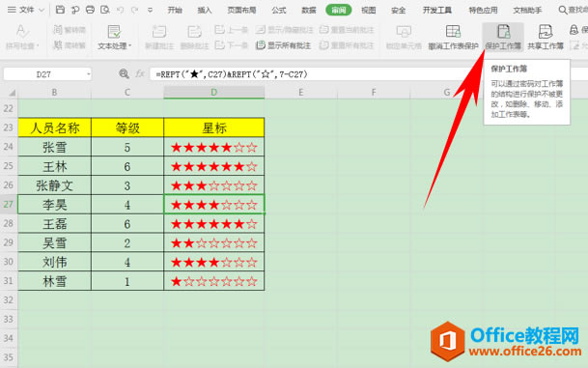The image size is (588, 368).
Task: Select the highlighted 审阅 tab
Action: (339, 10)
